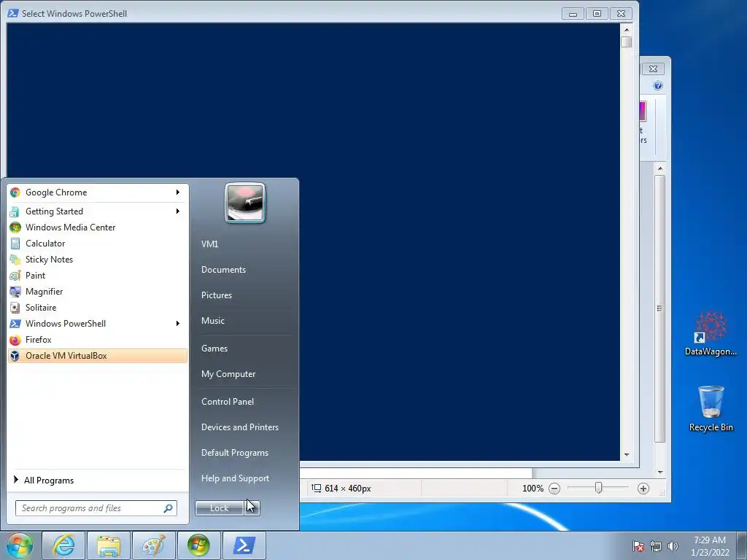Open Oracle VM VirtualBox
The height and width of the screenshot is (560, 747).
click(x=98, y=356)
